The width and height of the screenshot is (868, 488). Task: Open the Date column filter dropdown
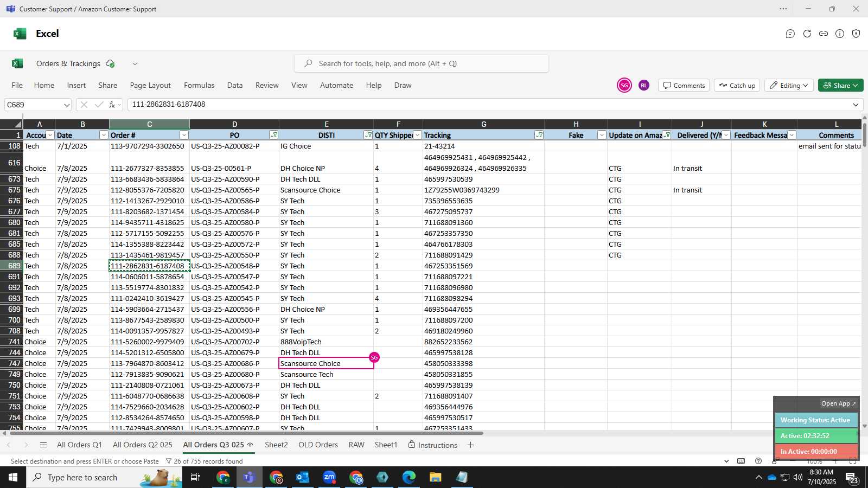pos(104,135)
